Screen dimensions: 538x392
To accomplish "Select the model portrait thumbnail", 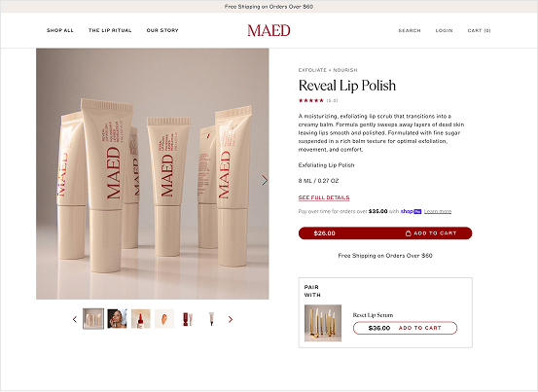I will pos(117,319).
